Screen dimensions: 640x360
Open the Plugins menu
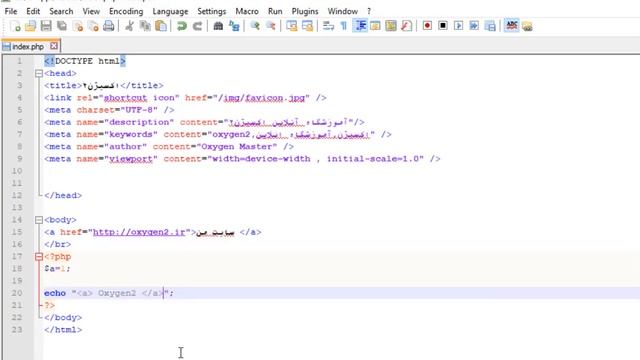click(x=305, y=11)
